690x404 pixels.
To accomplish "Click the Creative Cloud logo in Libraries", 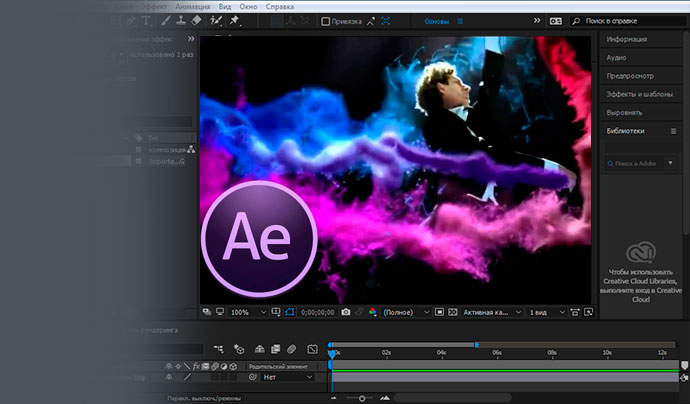I will [641, 252].
